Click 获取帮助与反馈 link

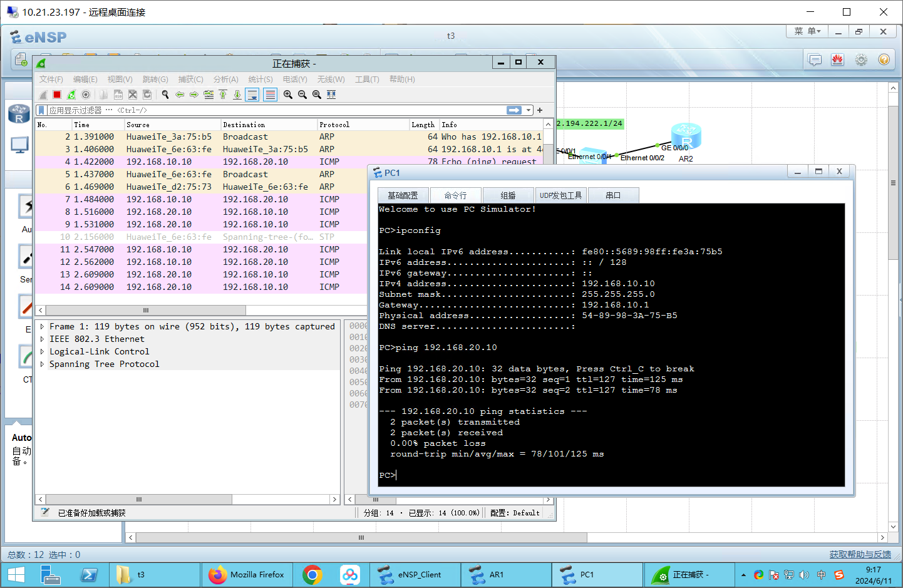pyautogui.click(x=860, y=554)
